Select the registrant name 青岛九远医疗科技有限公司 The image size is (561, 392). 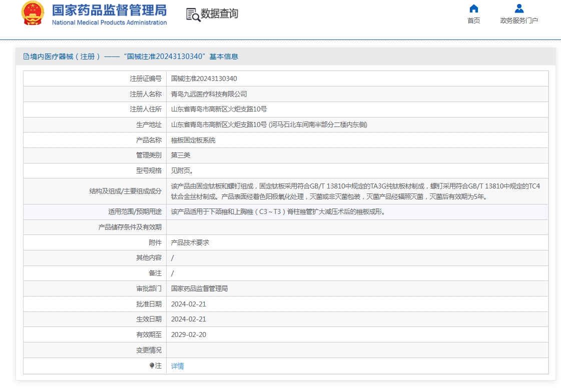[x=209, y=94]
